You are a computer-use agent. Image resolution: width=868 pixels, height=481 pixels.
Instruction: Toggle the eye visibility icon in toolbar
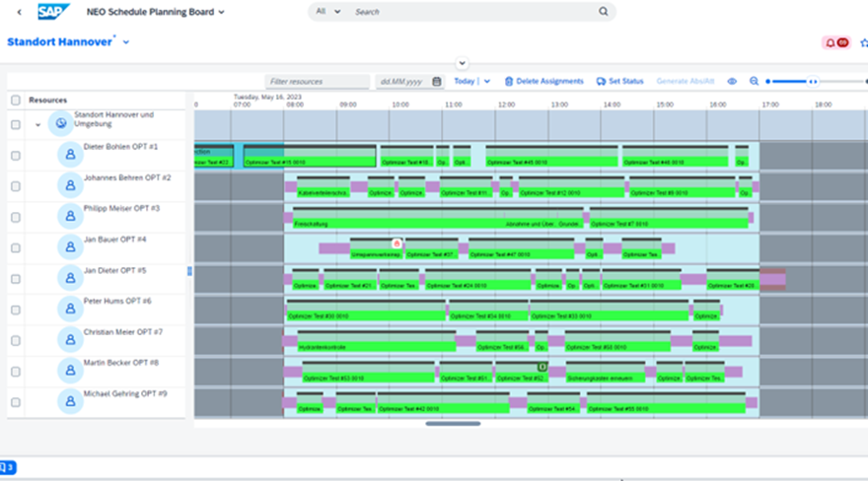(x=732, y=81)
